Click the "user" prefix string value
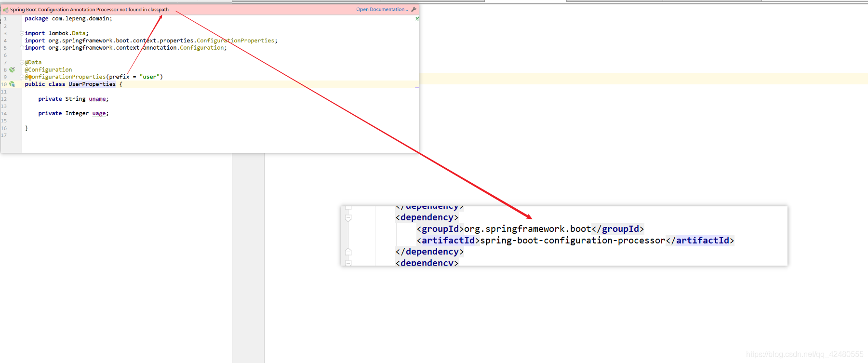Screen dimensions: 868x363 point(149,77)
